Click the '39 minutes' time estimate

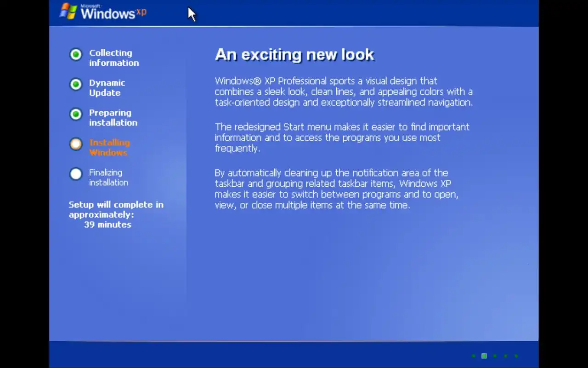[107, 224]
